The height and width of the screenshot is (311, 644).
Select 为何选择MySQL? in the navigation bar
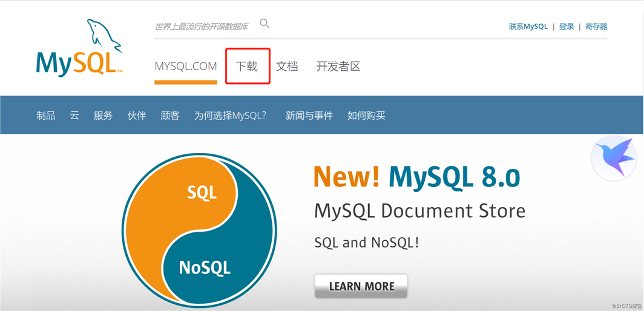tap(230, 116)
